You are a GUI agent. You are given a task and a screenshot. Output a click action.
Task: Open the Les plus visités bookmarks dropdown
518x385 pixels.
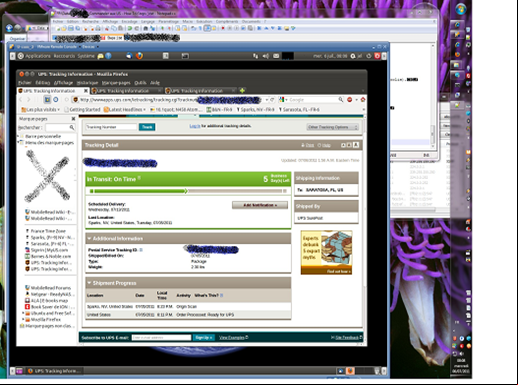40,109
